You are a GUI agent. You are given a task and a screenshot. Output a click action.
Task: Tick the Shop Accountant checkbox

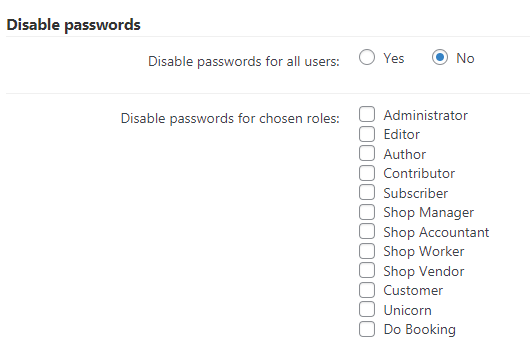point(367,231)
